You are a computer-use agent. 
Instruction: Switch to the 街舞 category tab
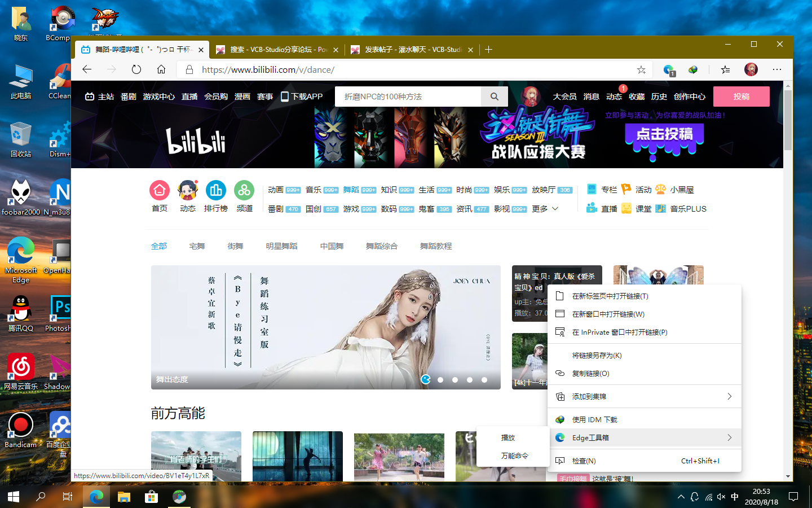(235, 246)
